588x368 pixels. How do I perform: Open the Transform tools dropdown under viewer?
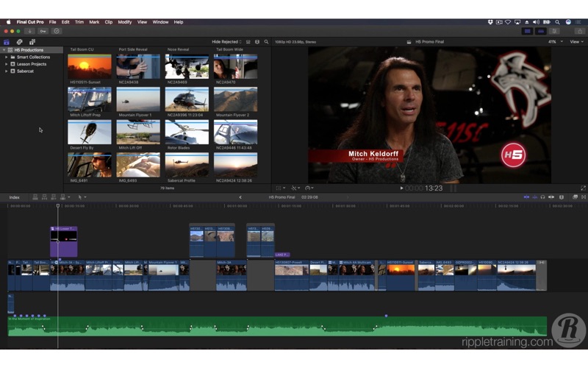point(281,188)
